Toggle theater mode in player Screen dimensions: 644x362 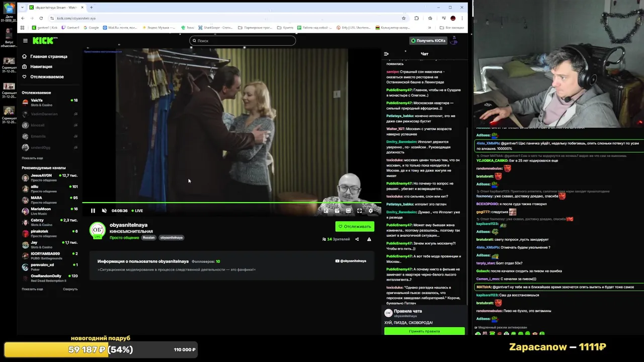pyautogui.click(x=348, y=211)
